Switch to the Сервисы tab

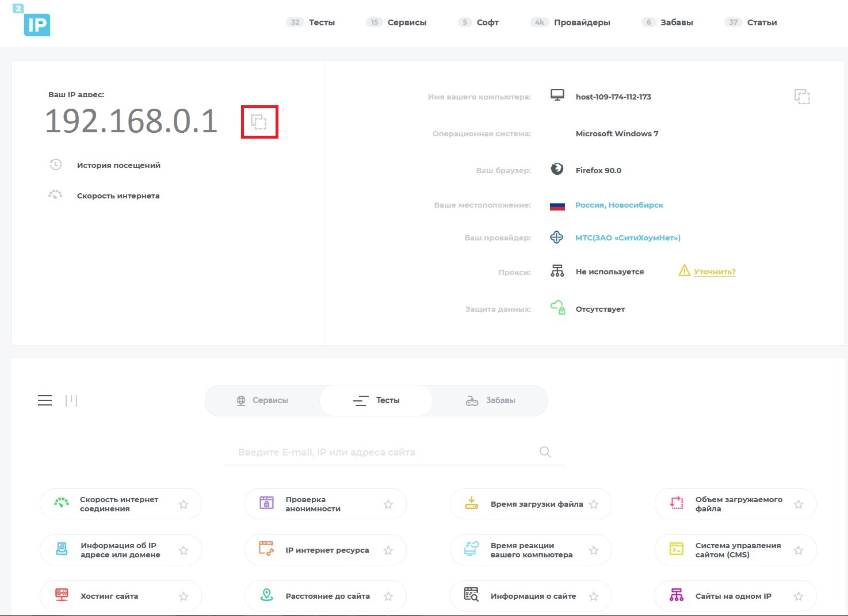point(262,400)
